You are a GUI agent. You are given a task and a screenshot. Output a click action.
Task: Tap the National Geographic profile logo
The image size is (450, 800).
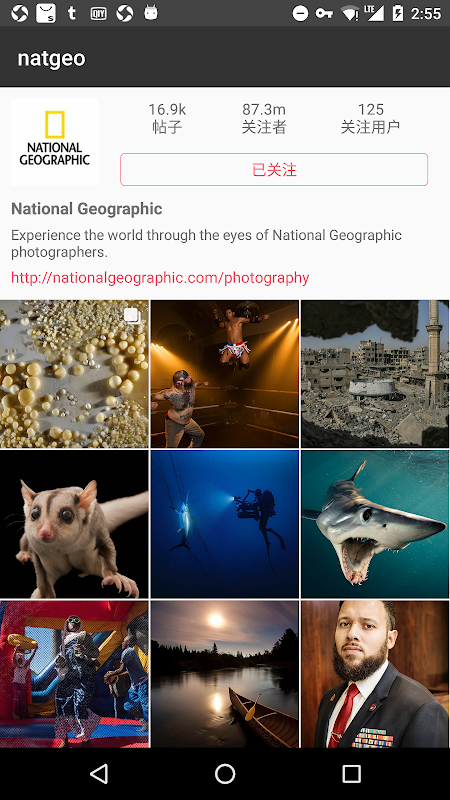click(55, 142)
